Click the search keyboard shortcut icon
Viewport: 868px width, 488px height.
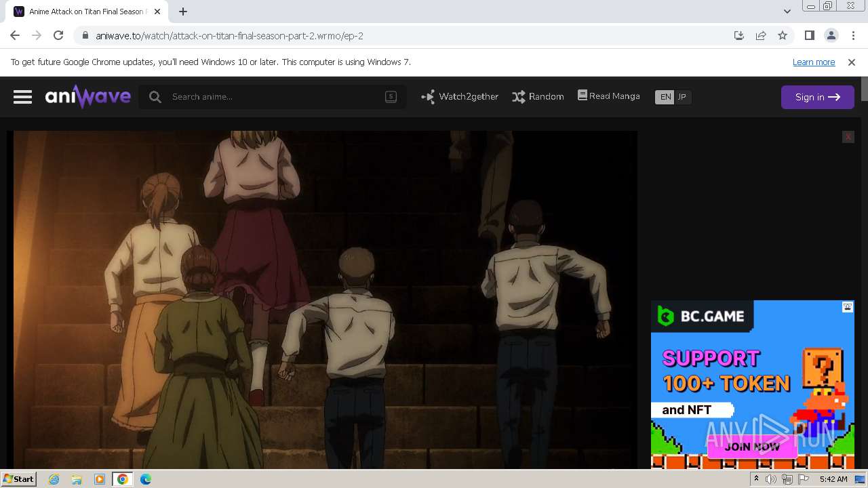point(391,96)
